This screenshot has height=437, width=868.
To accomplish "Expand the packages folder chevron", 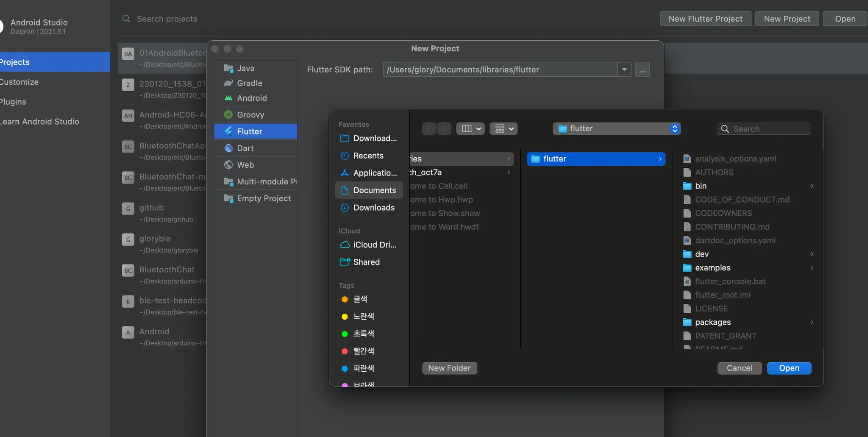I will tap(812, 323).
